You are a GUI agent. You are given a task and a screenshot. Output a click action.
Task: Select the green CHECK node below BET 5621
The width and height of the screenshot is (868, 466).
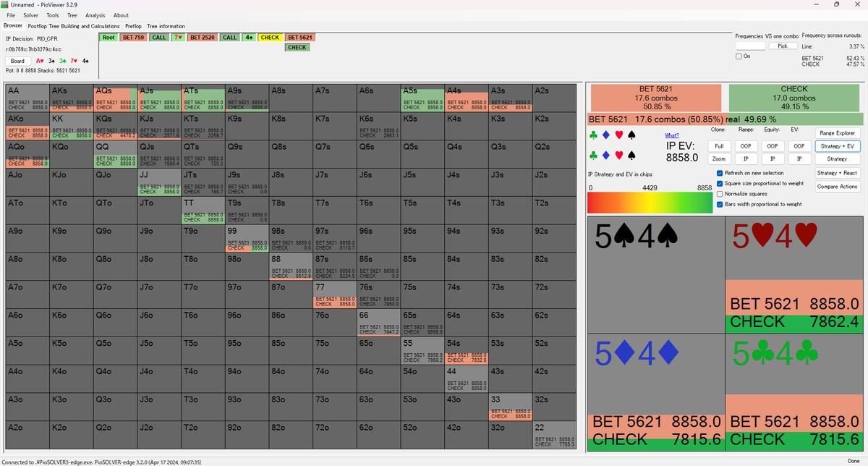(x=297, y=47)
